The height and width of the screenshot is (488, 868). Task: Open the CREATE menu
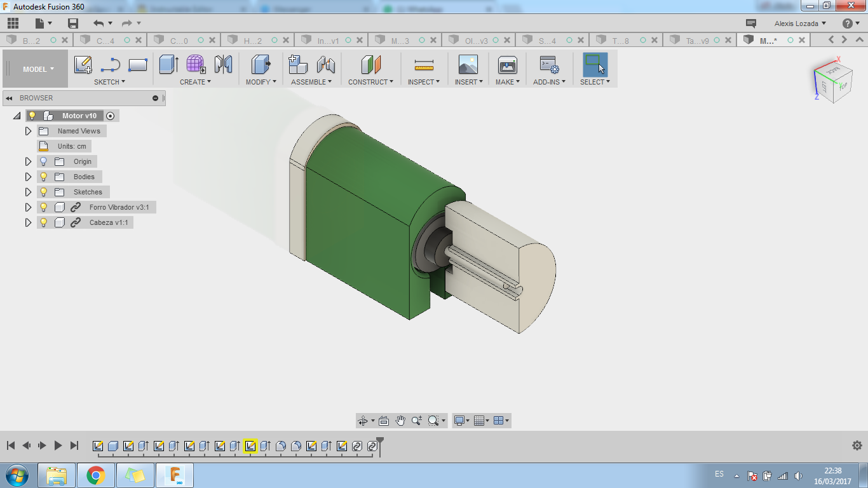(x=195, y=82)
